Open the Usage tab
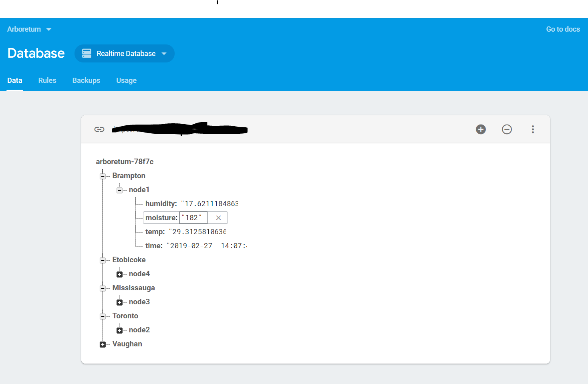588x384 pixels. (x=127, y=80)
